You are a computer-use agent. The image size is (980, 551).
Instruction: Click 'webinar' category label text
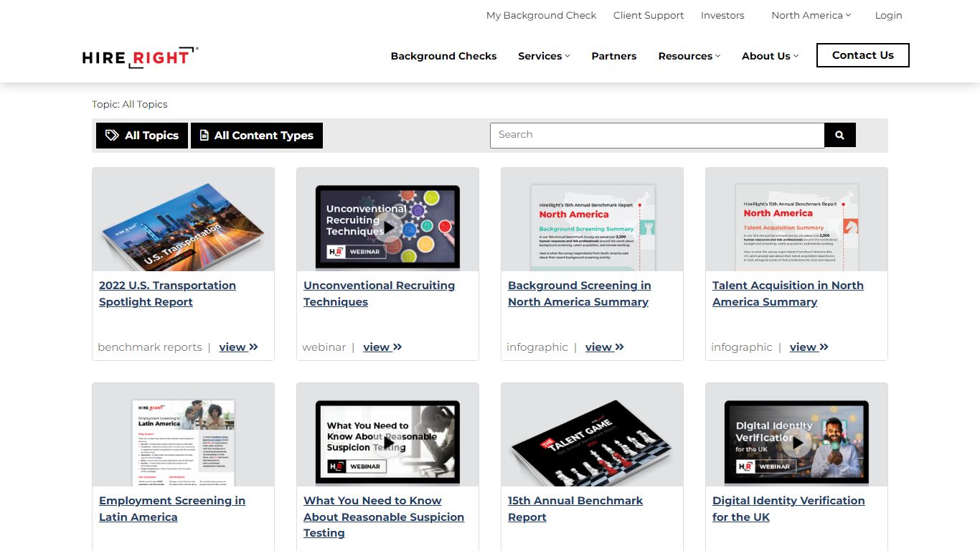[324, 347]
